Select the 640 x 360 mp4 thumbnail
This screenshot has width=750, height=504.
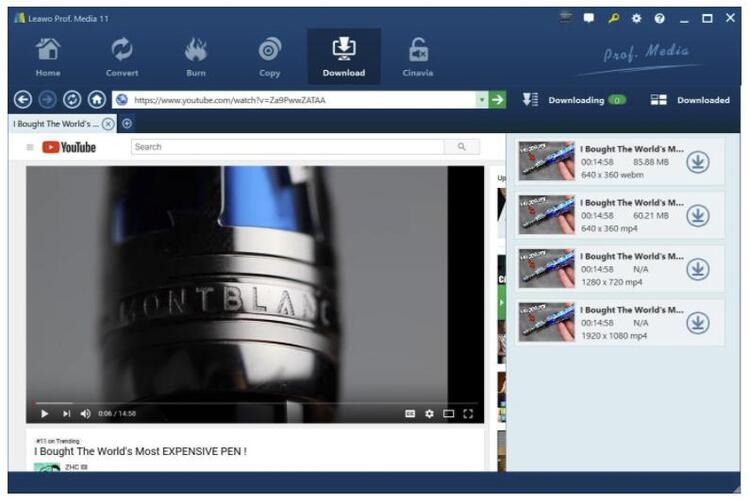click(x=547, y=214)
